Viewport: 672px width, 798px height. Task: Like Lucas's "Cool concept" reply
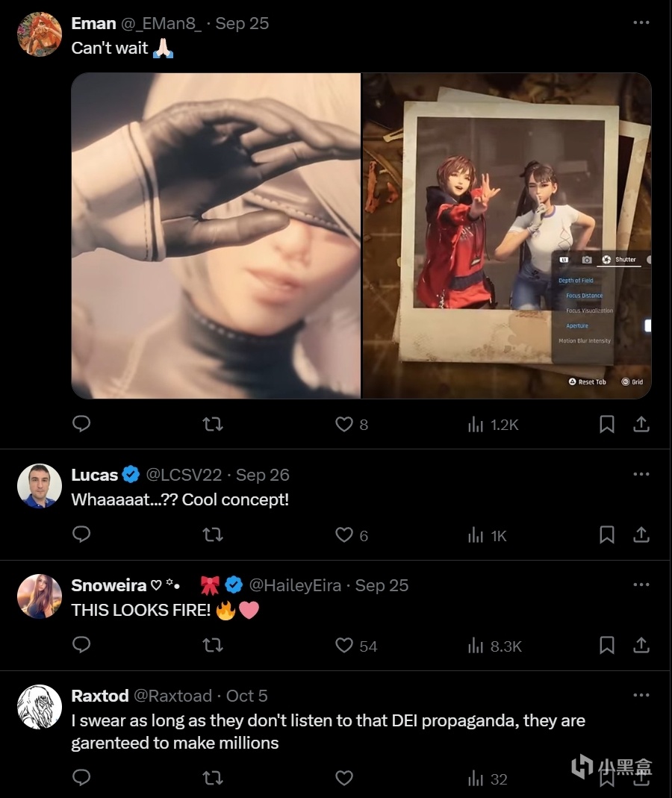coord(344,535)
